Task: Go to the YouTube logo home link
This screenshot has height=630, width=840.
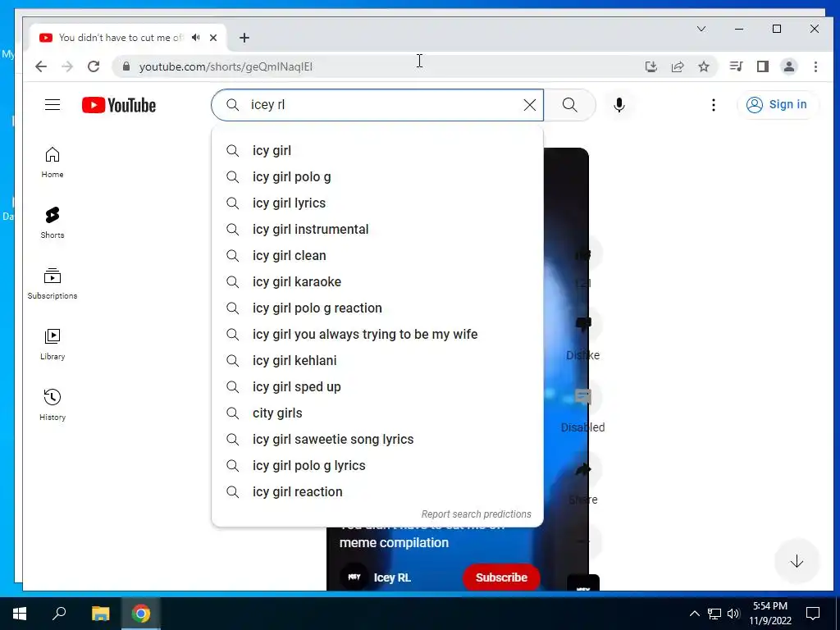Action: (x=119, y=105)
